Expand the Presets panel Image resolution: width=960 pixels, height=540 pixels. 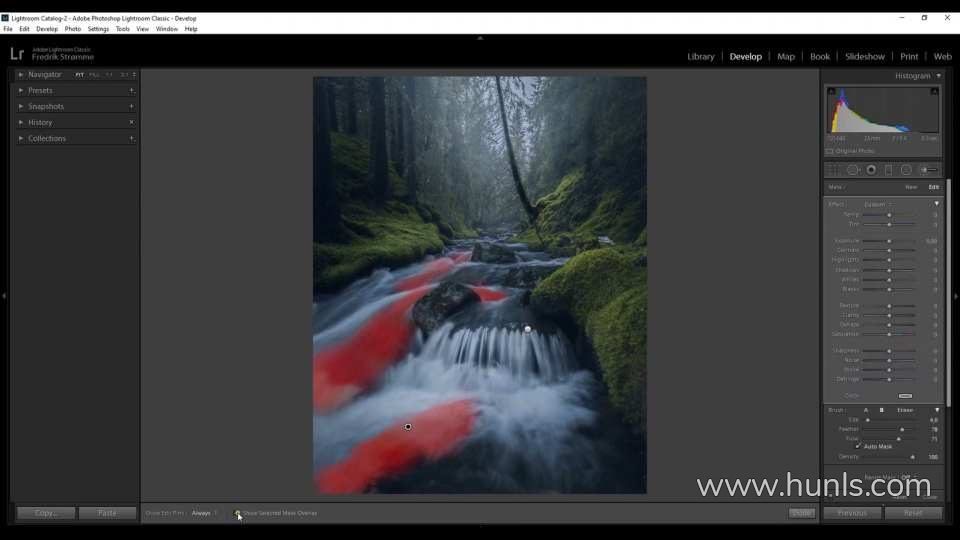pos(21,91)
